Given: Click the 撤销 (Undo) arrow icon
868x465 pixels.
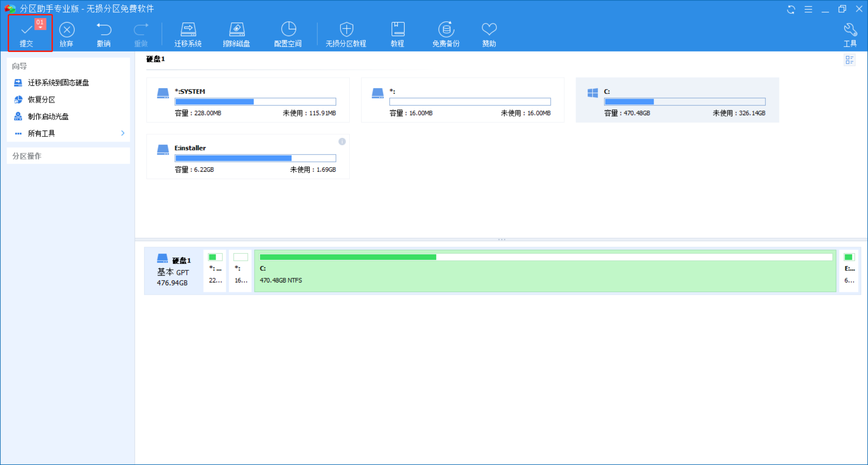Looking at the screenshot, I should (104, 30).
